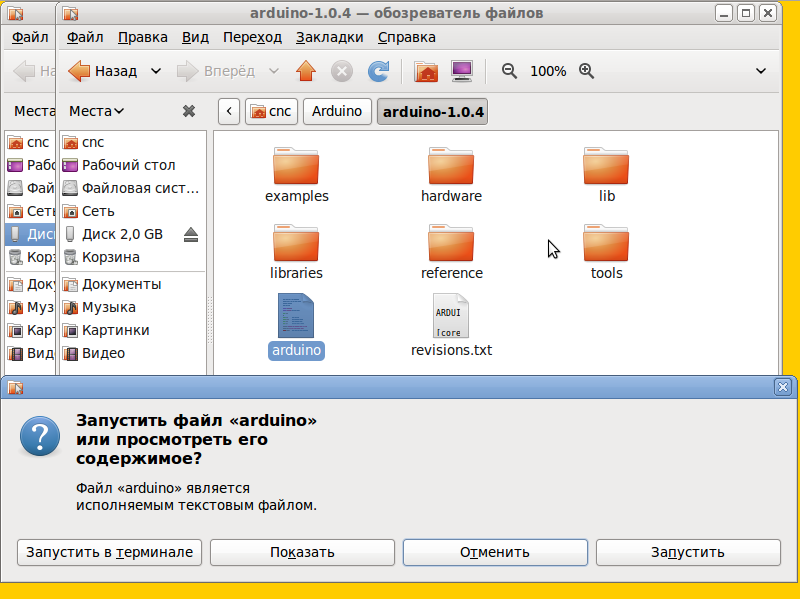Go to Arduino in the path bar
Image resolution: width=800 pixels, height=600 pixels.
(337, 111)
